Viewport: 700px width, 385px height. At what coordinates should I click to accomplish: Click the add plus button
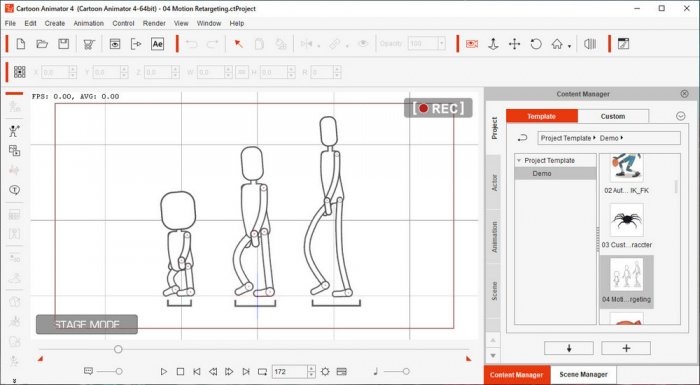[x=626, y=348]
